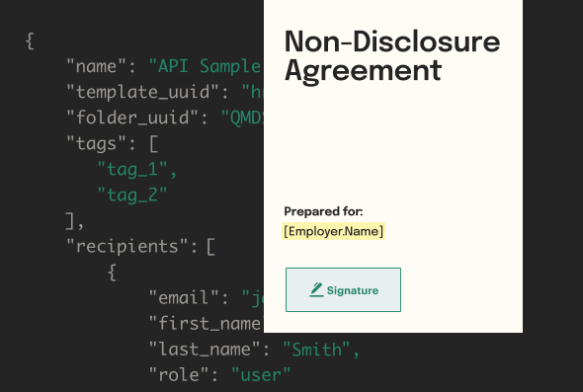Click the "name" key in JSON
This screenshot has height=392, width=583.
coord(96,67)
